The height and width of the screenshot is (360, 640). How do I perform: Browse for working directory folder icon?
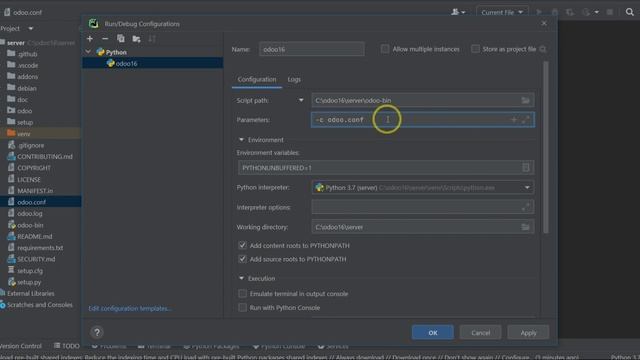click(525, 227)
